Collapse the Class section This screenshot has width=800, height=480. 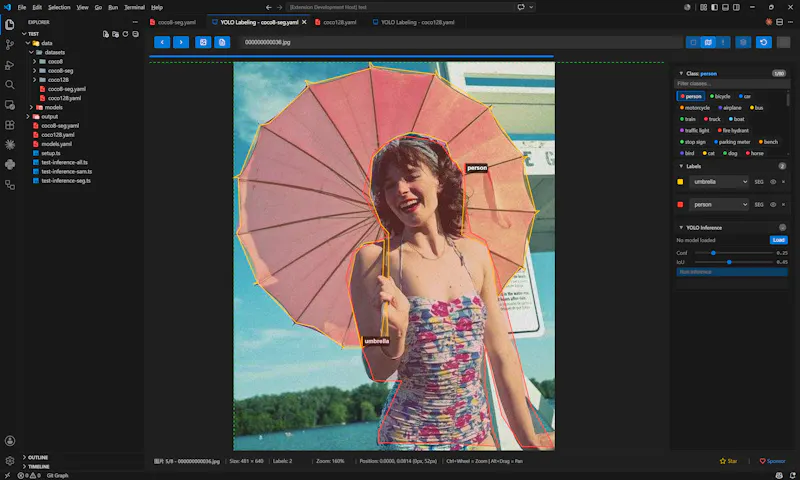point(681,73)
